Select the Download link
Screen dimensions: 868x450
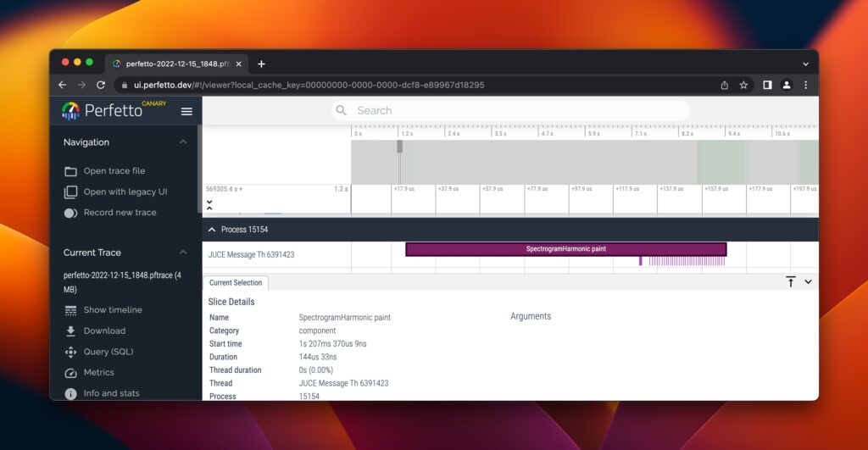click(104, 331)
